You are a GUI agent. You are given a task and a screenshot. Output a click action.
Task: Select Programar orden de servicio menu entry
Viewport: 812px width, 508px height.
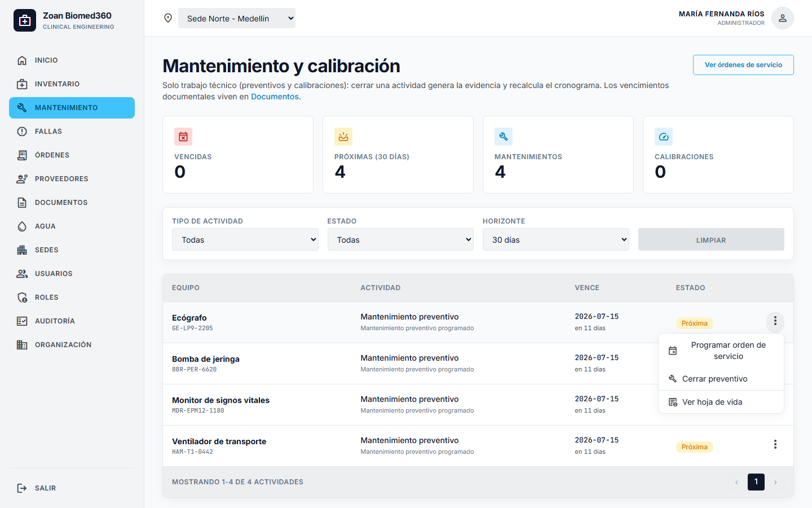coord(721,351)
